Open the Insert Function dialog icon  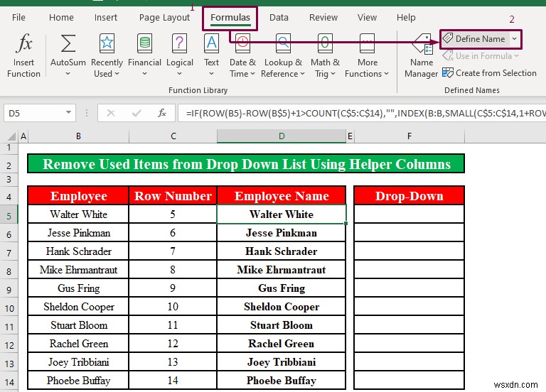pos(23,43)
